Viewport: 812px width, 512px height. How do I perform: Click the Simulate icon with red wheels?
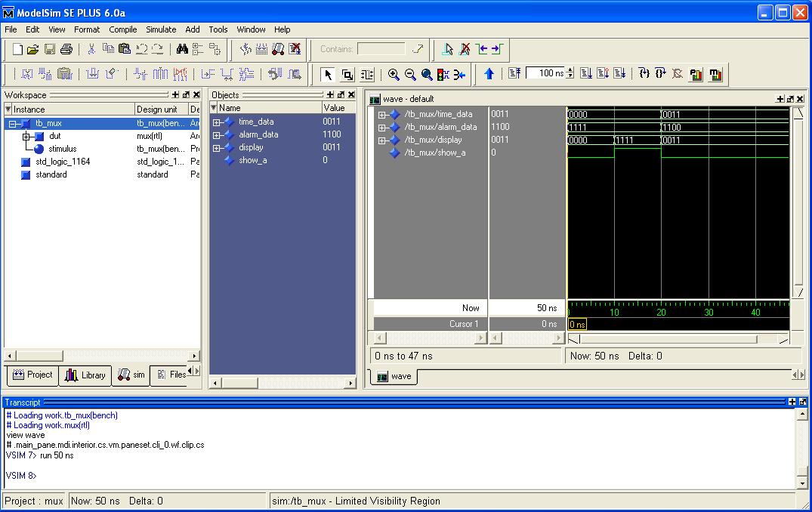click(278, 49)
